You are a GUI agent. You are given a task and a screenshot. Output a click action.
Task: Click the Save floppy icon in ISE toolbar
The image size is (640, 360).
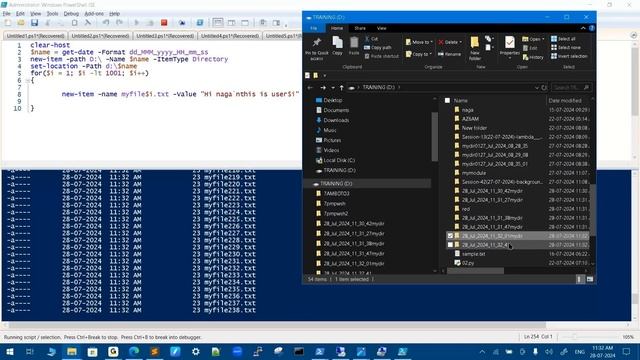[34, 23]
